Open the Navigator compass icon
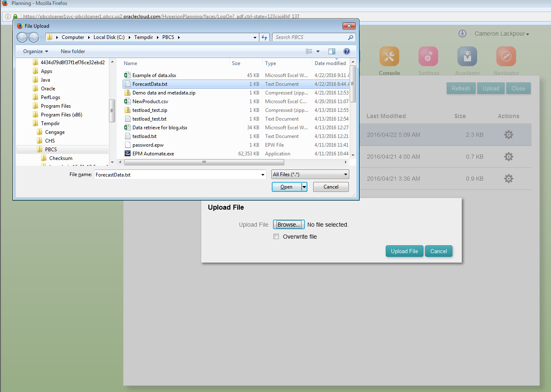Image resolution: width=551 pixels, height=392 pixels. click(506, 56)
